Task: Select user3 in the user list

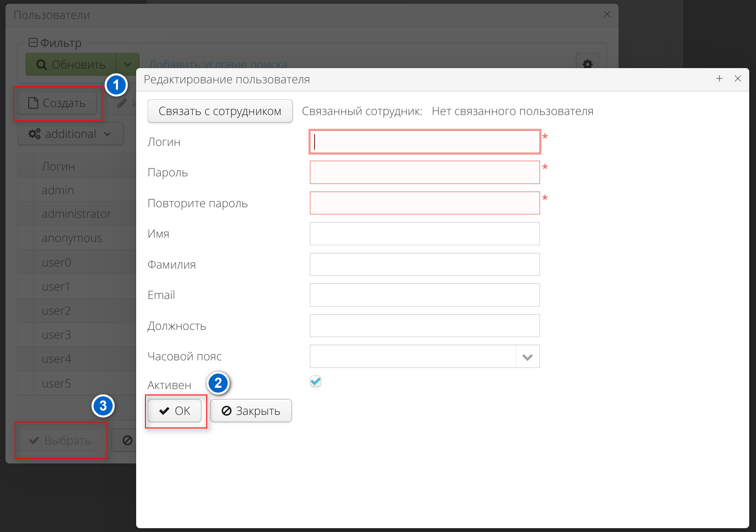Action: [x=56, y=334]
